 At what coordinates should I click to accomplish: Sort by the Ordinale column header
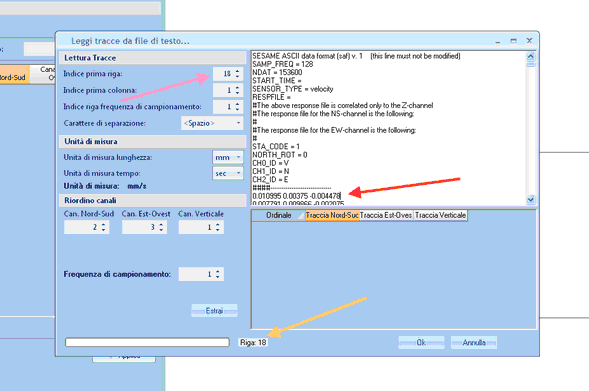click(278, 215)
